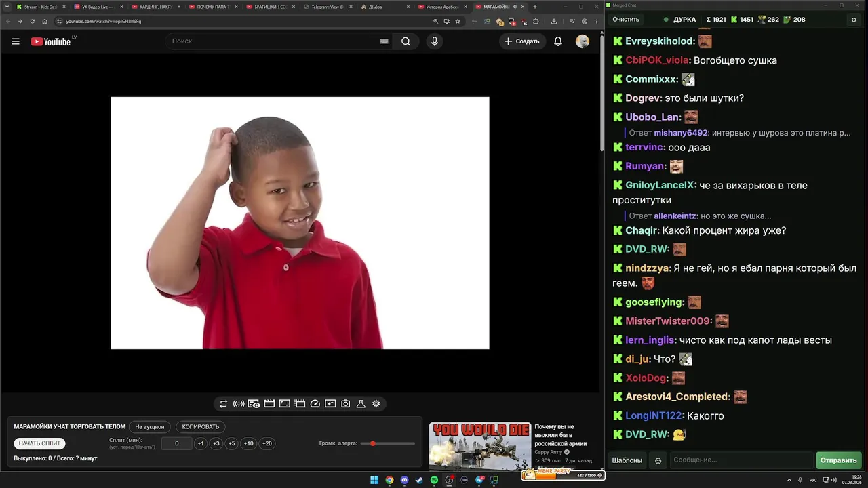Click the Отправить send button
868x488 pixels.
pyautogui.click(x=839, y=461)
